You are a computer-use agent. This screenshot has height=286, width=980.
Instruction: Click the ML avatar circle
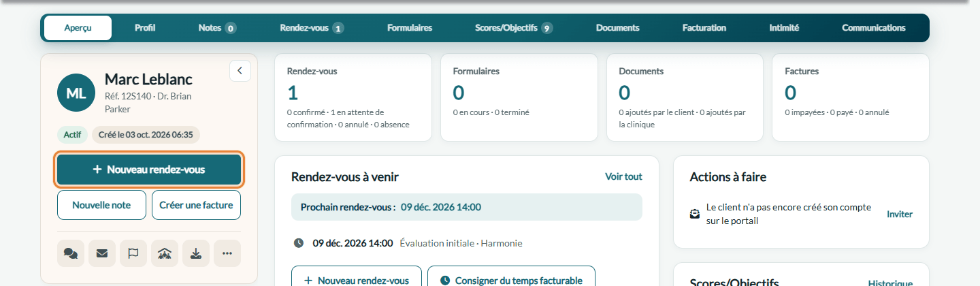(x=76, y=93)
